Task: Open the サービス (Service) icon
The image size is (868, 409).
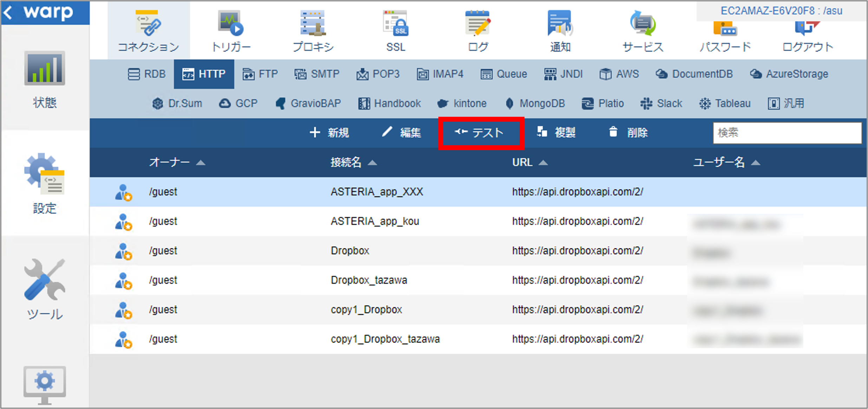Action: click(642, 31)
